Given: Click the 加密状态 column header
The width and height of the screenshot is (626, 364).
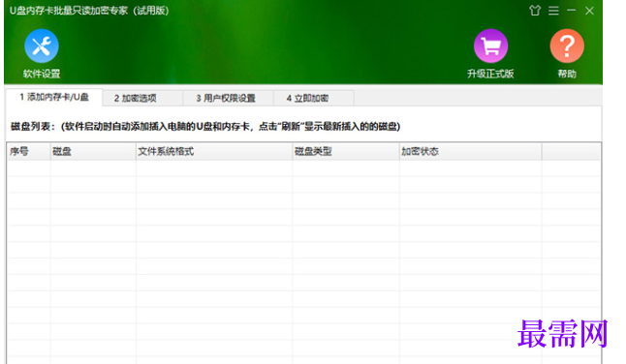Looking at the screenshot, I should coord(470,151).
